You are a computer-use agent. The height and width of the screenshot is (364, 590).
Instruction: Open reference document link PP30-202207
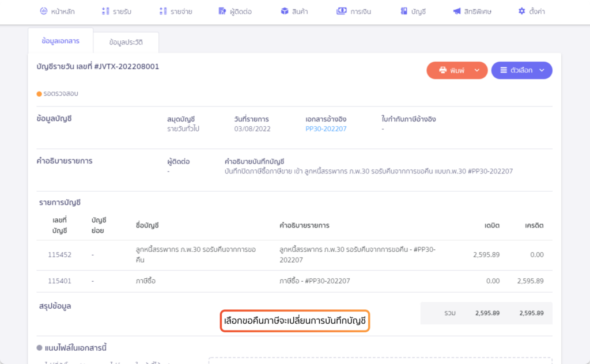[326, 129]
